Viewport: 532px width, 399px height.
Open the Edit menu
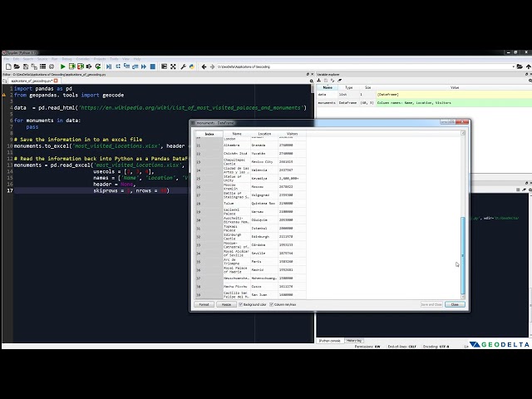tap(16, 59)
